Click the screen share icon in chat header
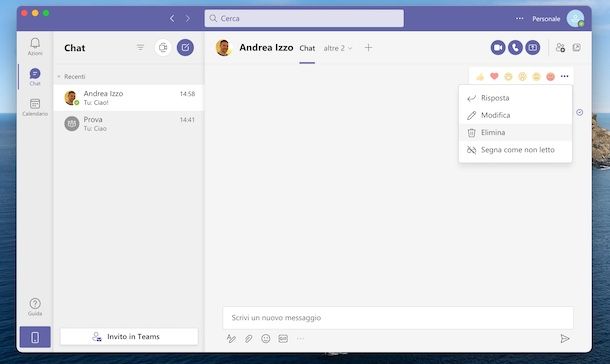Image resolution: width=610 pixels, height=364 pixels. pos(533,48)
